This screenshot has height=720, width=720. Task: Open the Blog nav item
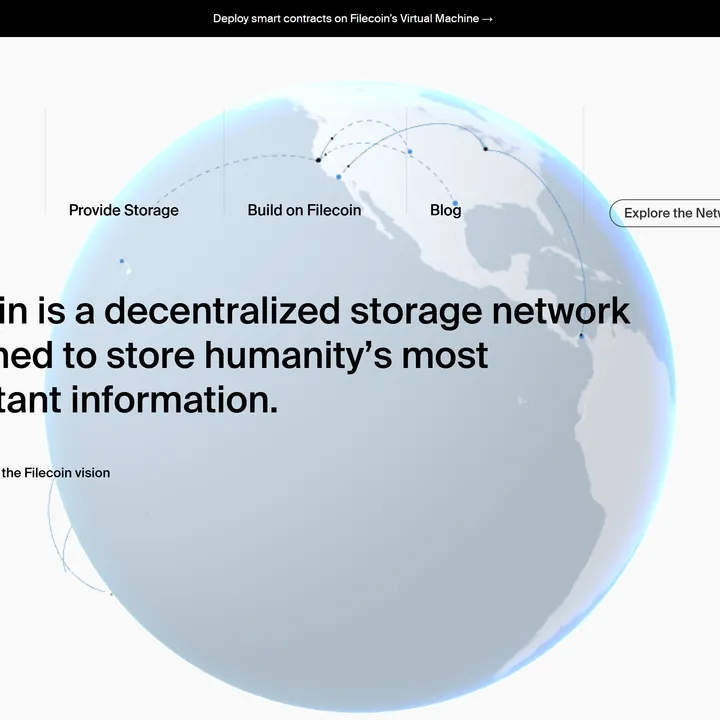(445, 210)
